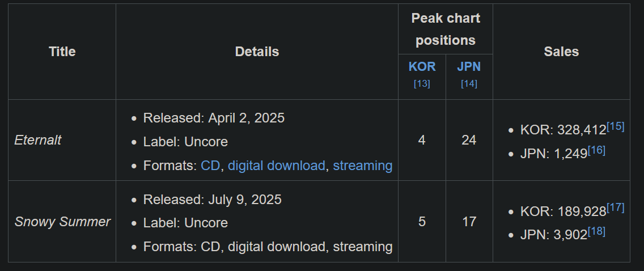Open the streaming format link
Screen dimensions: 644x271
363,166
